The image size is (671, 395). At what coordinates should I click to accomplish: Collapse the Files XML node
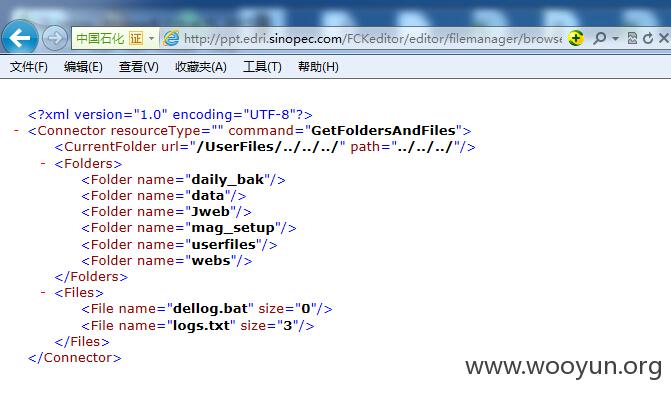pos(43,292)
